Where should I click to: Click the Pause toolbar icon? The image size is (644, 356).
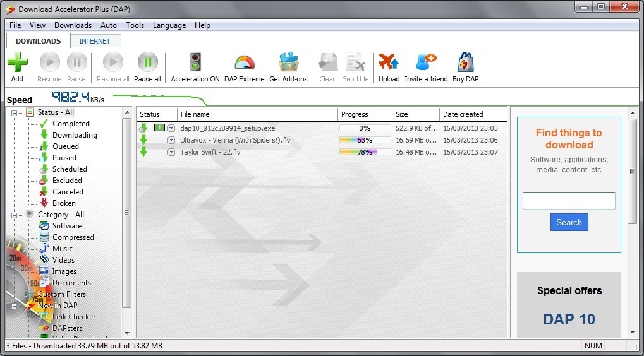tap(77, 62)
